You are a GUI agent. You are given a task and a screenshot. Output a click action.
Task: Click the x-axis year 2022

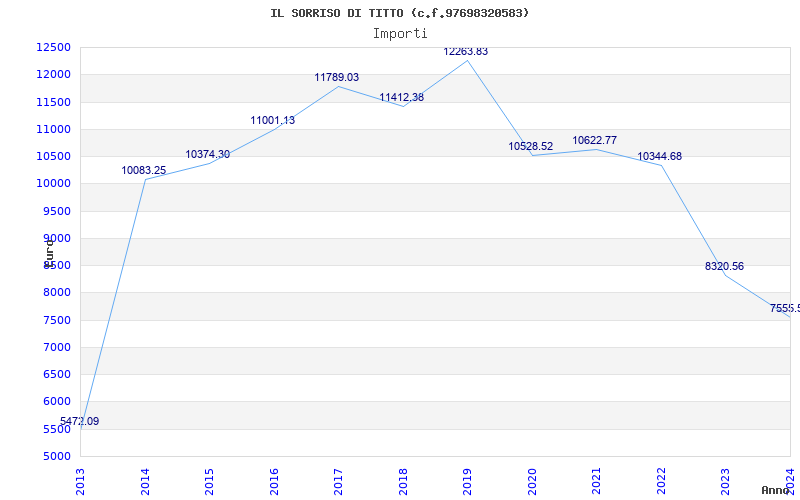(x=661, y=482)
